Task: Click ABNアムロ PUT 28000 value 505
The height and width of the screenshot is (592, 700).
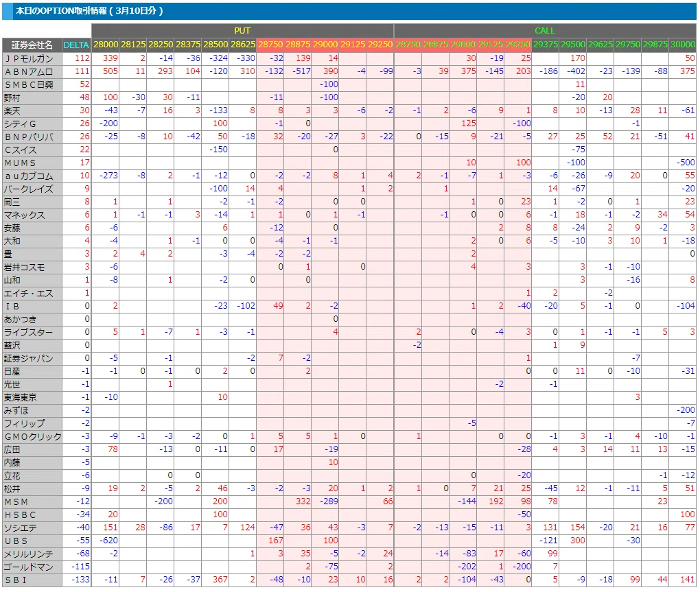Action: [x=110, y=71]
